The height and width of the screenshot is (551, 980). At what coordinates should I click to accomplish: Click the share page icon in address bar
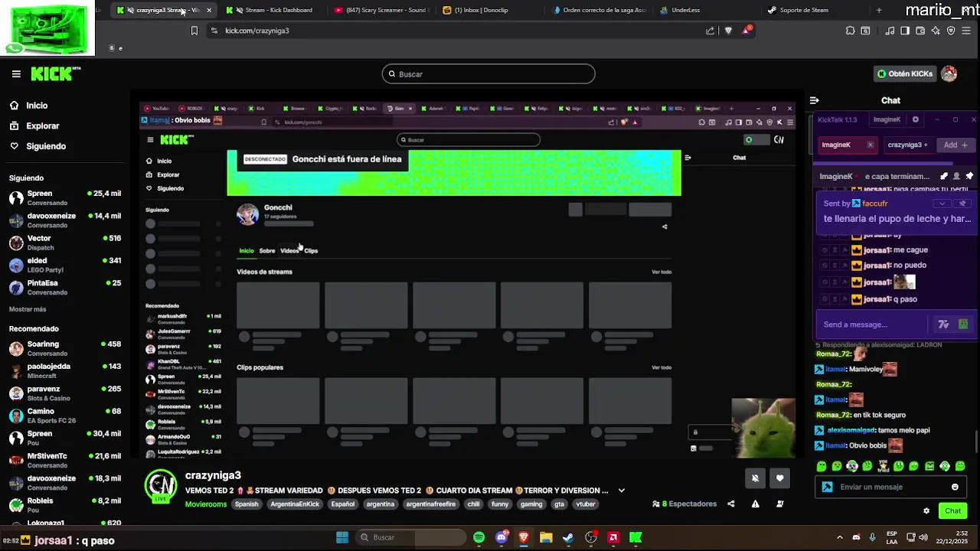tap(710, 31)
